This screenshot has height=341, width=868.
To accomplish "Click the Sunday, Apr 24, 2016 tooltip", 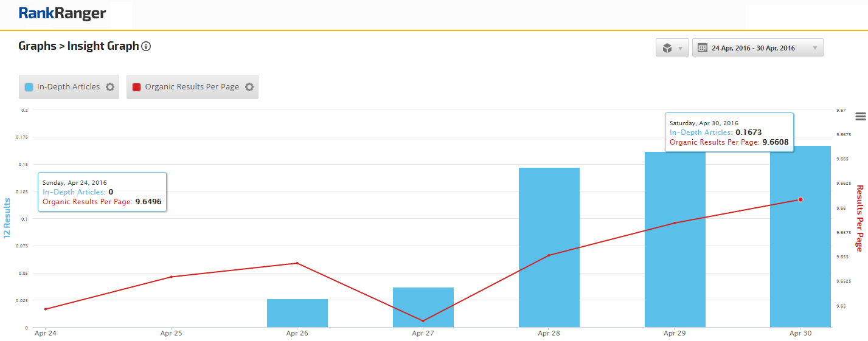I will [103, 192].
